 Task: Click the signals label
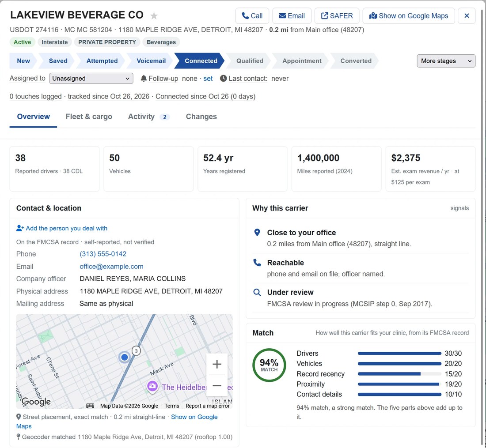point(459,208)
